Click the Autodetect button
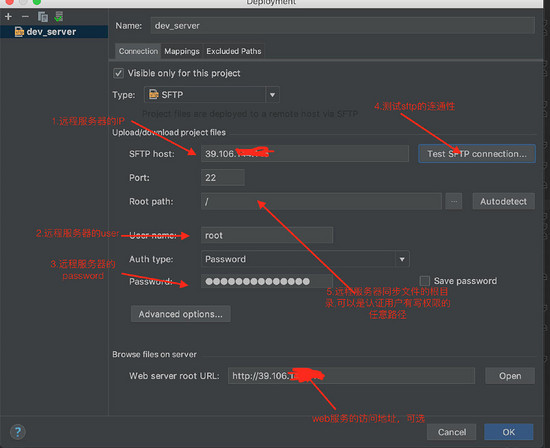Image resolution: width=550 pixels, height=448 pixels. [503, 201]
